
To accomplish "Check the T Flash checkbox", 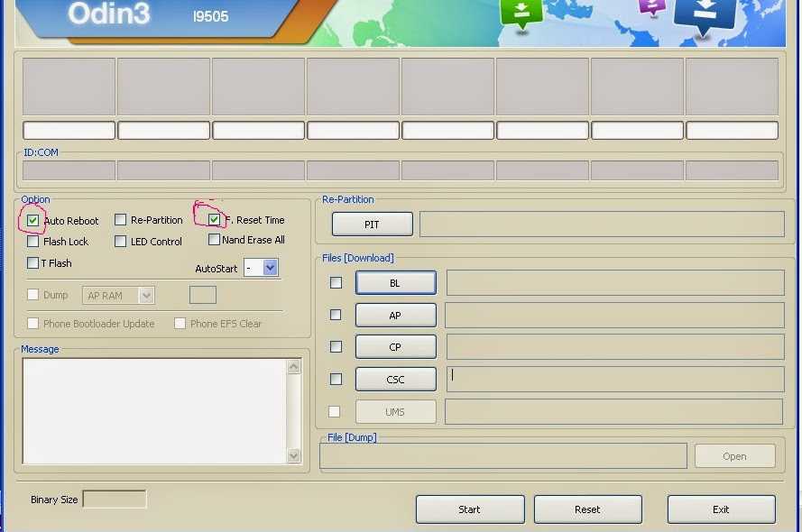I will click(32, 262).
